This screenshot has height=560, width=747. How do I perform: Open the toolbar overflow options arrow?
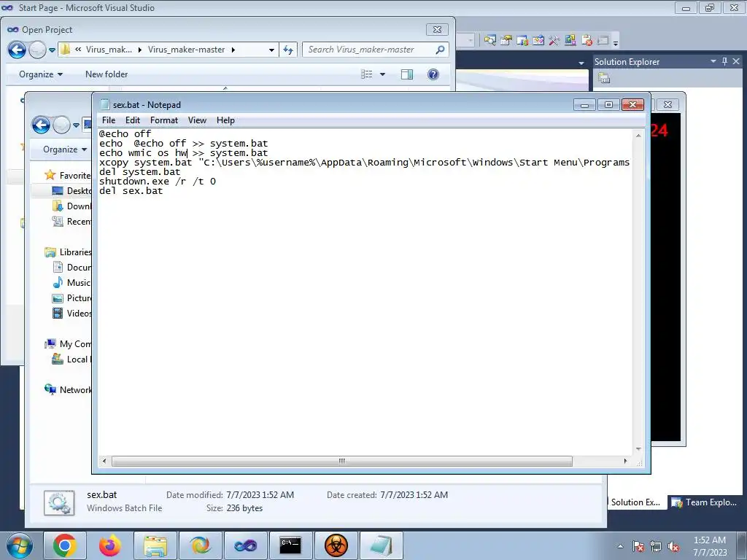pos(616,43)
